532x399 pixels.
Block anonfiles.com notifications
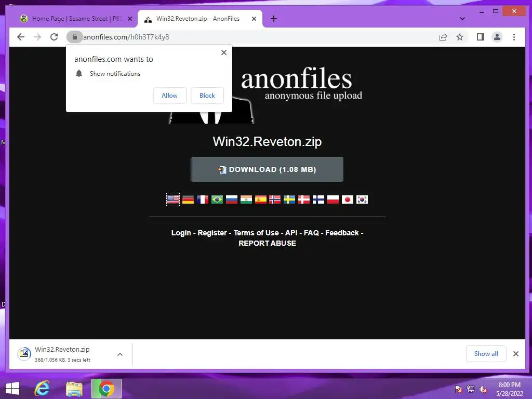coord(207,96)
